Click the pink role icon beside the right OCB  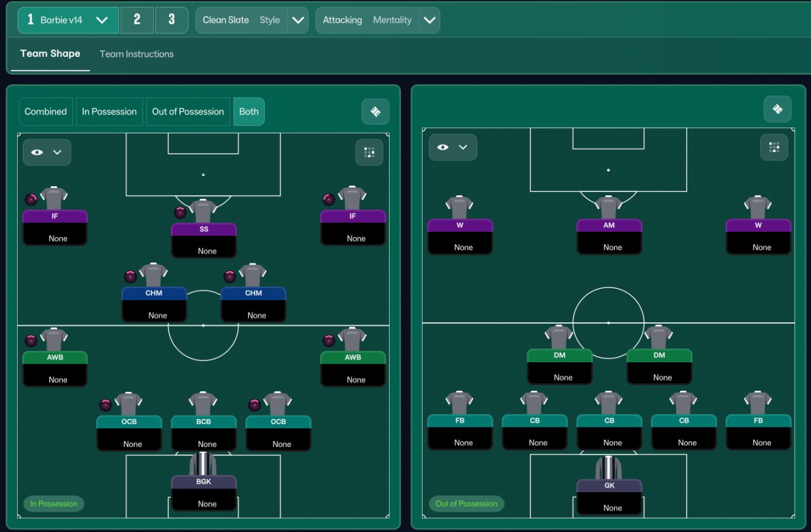[255, 405]
